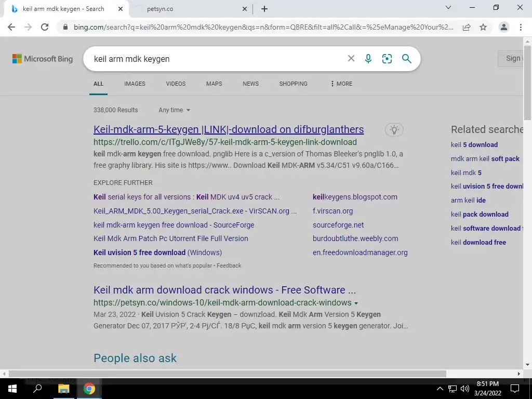
Task: Open Keil Mdk Arm Patch Pc Utorrent link
Action: tap(170, 238)
